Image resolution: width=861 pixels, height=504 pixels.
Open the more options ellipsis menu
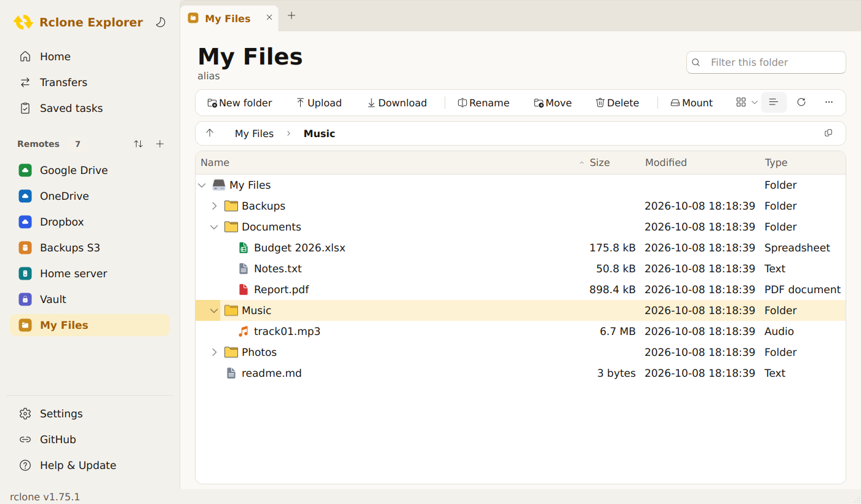829,103
